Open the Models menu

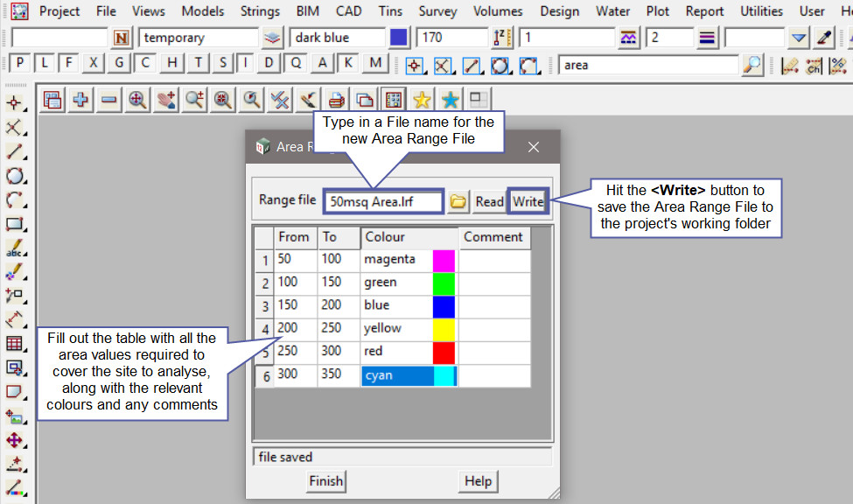point(202,10)
